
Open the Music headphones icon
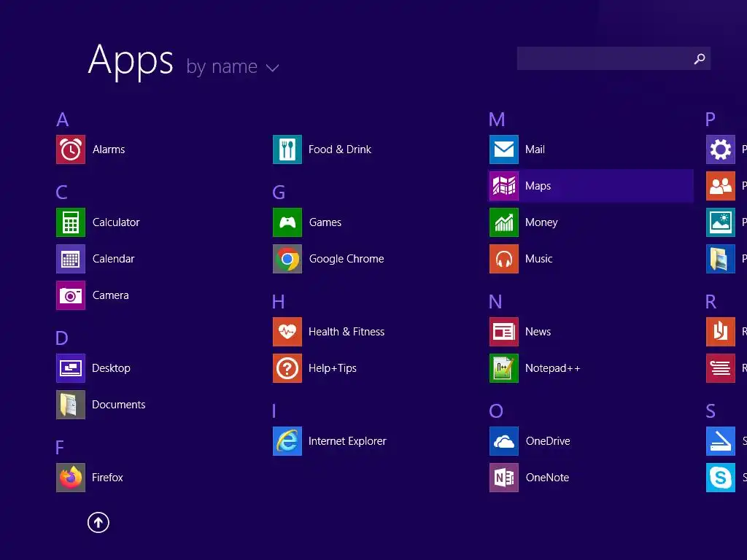click(504, 259)
